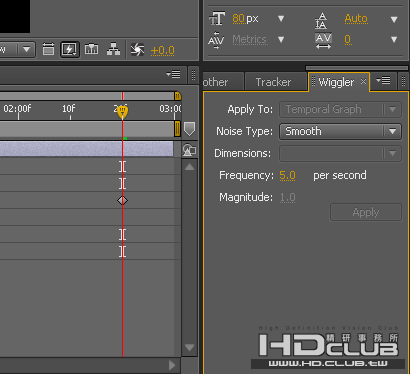
Task: Click the composition marker bin icon
Action: (x=189, y=129)
